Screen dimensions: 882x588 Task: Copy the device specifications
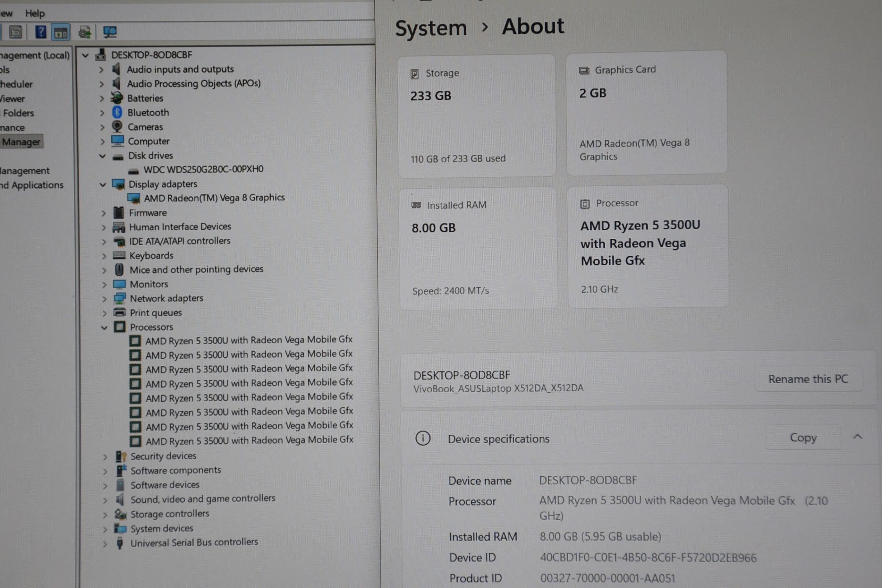tap(803, 437)
